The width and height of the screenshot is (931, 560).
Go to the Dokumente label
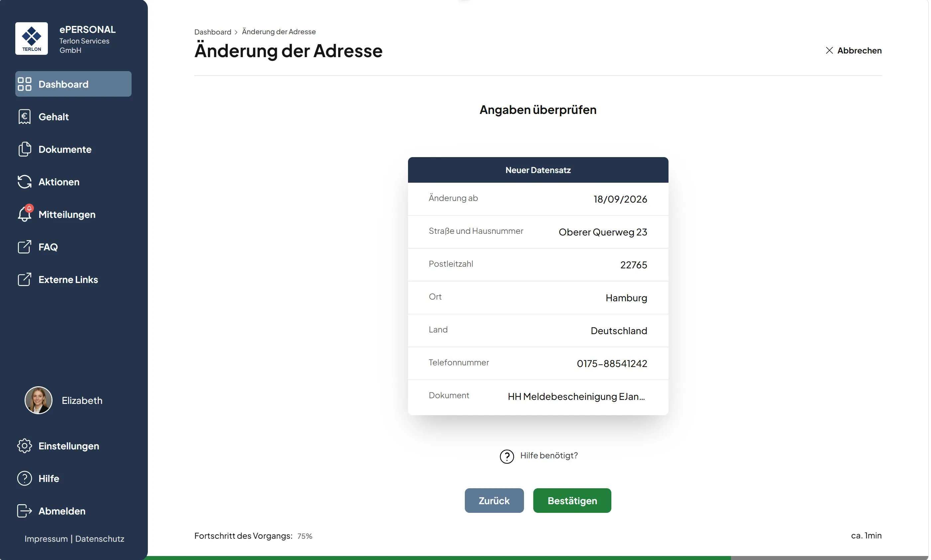65,149
